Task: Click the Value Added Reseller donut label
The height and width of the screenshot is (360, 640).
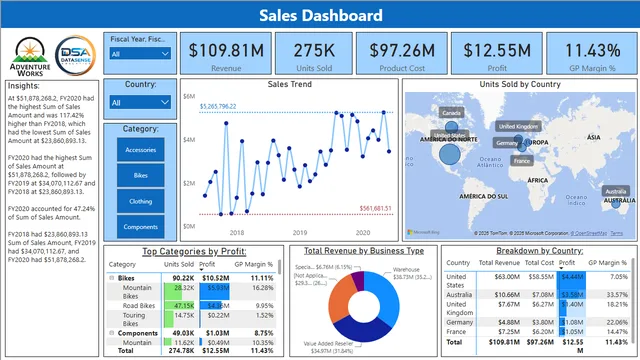Action: 329,347
